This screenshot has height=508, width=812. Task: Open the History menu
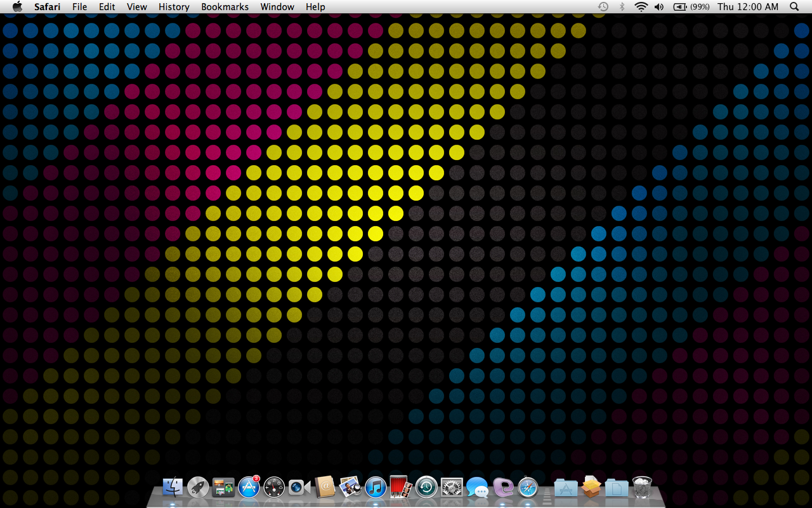coord(174,7)
